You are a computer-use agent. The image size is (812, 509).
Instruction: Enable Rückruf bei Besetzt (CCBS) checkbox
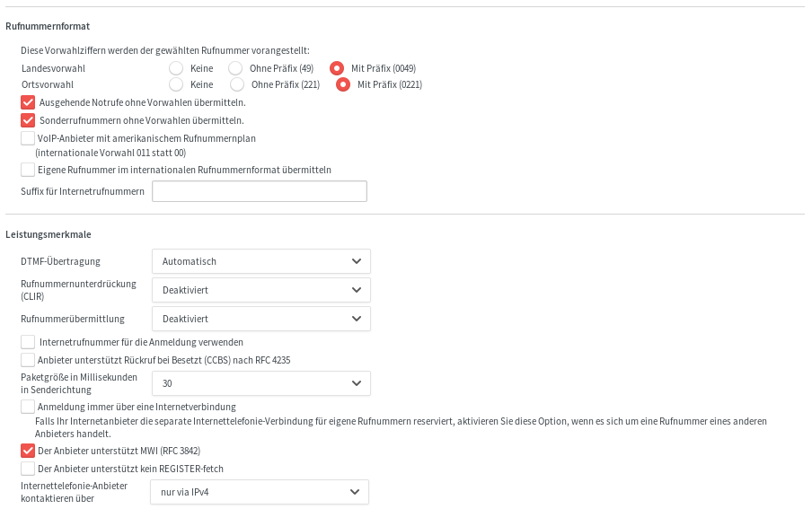(x=28, y=360)
